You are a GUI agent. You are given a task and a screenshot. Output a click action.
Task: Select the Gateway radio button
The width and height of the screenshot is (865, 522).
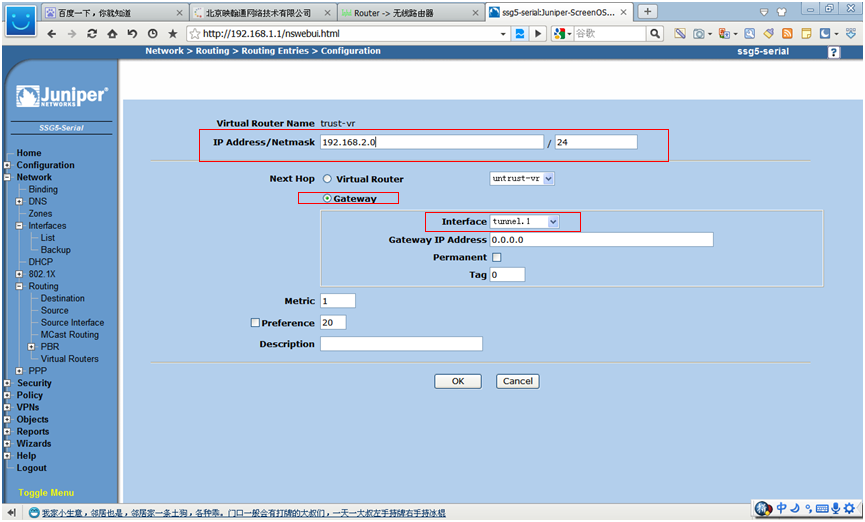(327, 198)
